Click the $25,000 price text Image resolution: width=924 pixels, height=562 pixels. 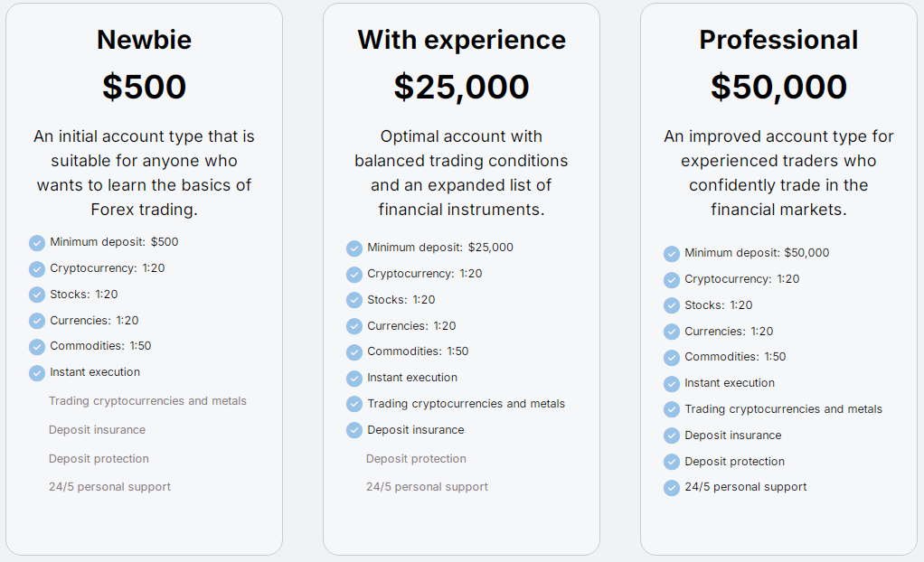[x=461, y=87]
